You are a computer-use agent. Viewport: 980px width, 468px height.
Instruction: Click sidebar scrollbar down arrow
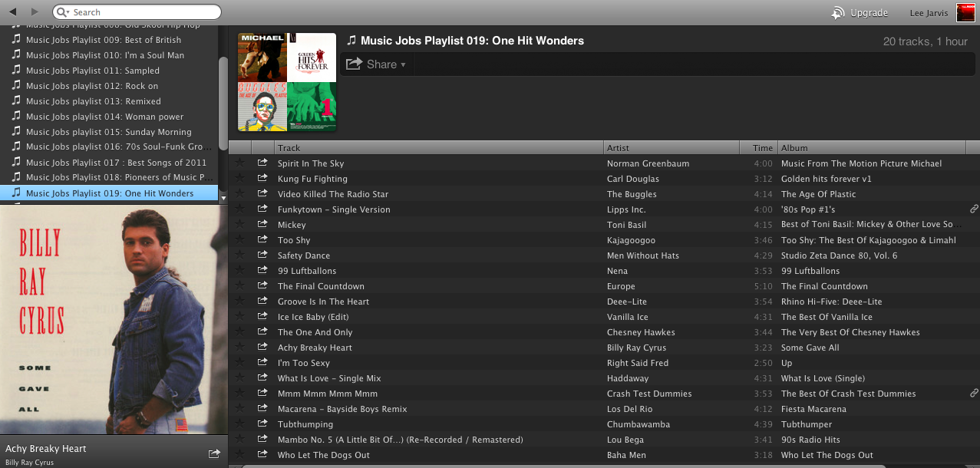click(x=223, y=197)
